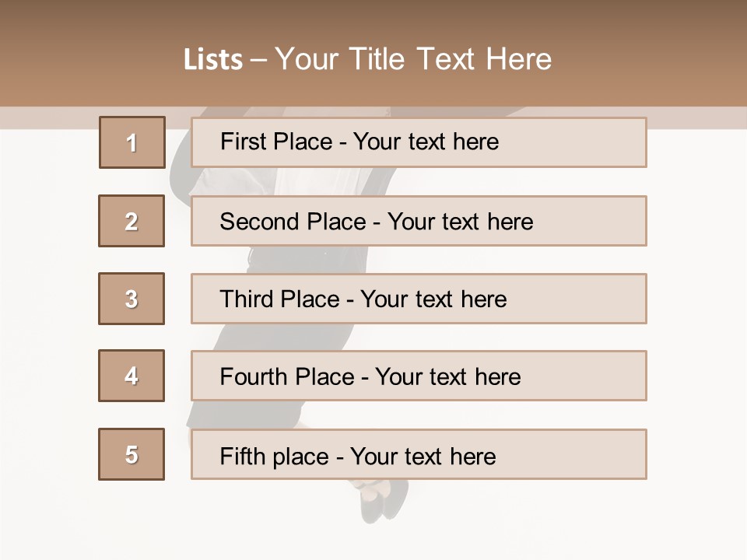747x560 pixels.
Task: Select the 'Your Title Text Here' phrase
Action: point(413,60)
